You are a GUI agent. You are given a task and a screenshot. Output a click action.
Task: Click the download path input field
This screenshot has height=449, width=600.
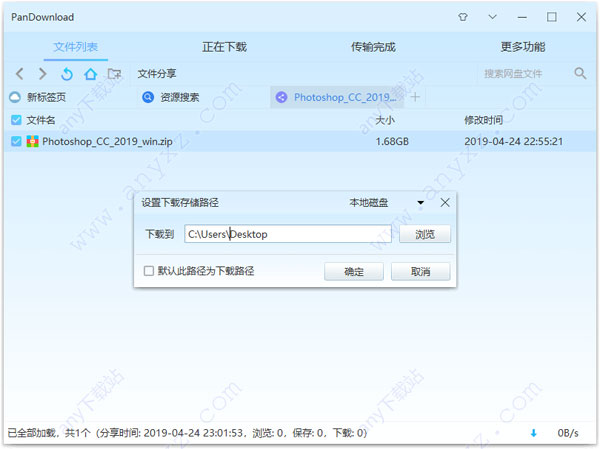(x=290, y=234)
